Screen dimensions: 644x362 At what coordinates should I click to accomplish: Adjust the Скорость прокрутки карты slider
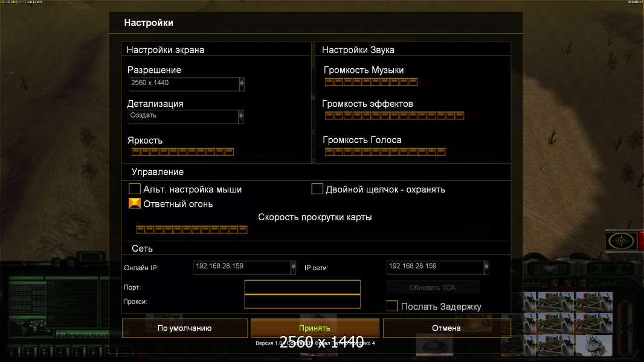192,229
